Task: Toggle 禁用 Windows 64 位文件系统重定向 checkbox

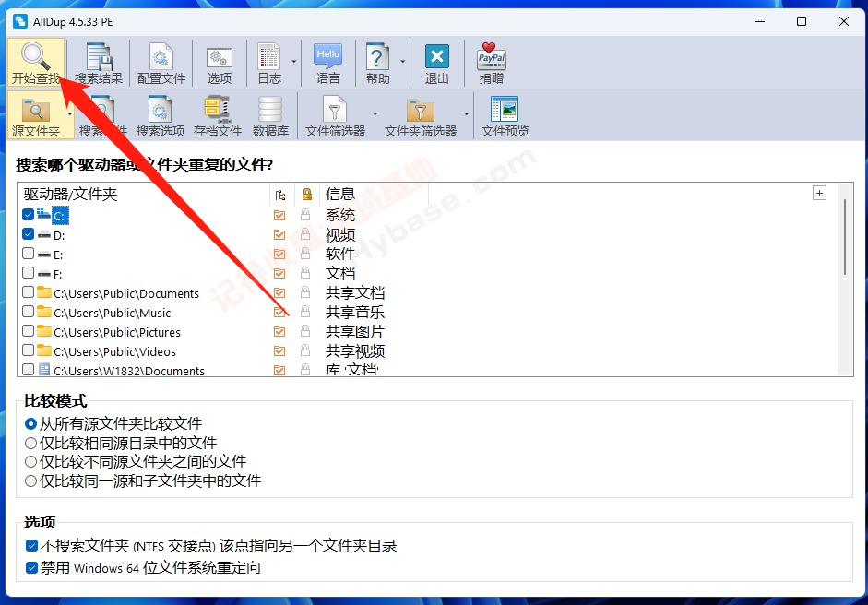Action: [31, 568]
